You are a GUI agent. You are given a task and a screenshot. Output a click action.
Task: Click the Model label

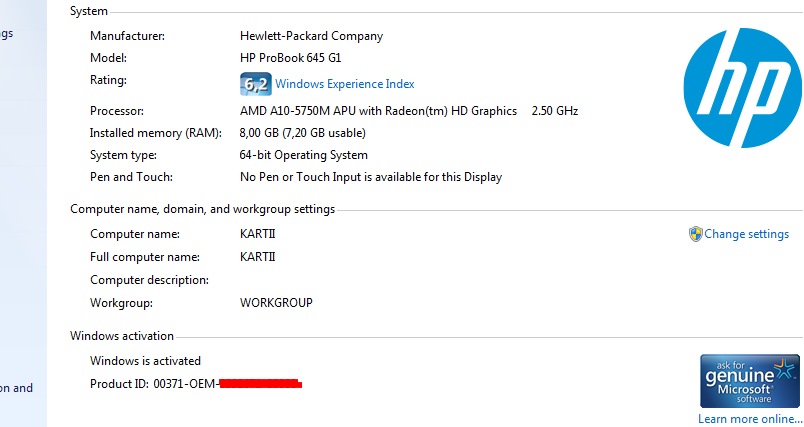108,58
